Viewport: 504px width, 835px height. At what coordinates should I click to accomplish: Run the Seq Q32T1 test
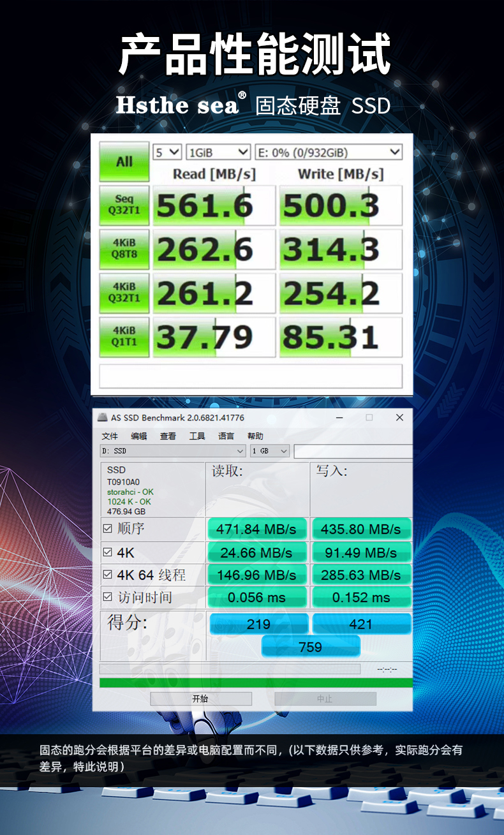pyautogui.click(x=124, y=205)
